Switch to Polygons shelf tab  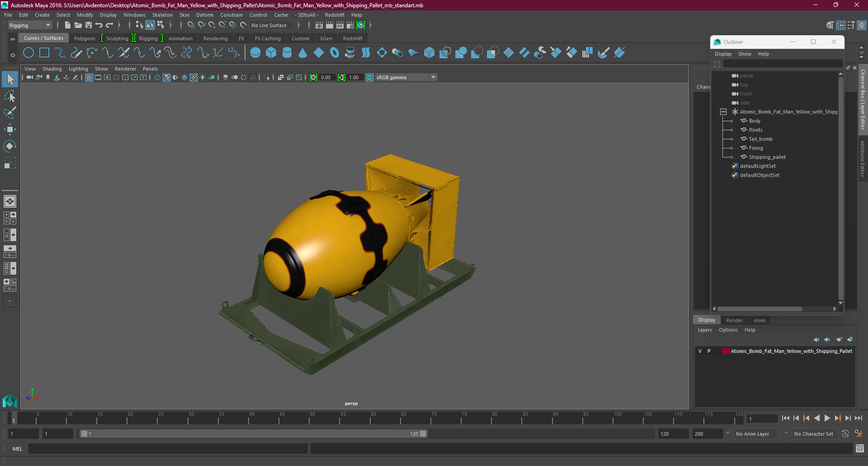pos(85,38)
